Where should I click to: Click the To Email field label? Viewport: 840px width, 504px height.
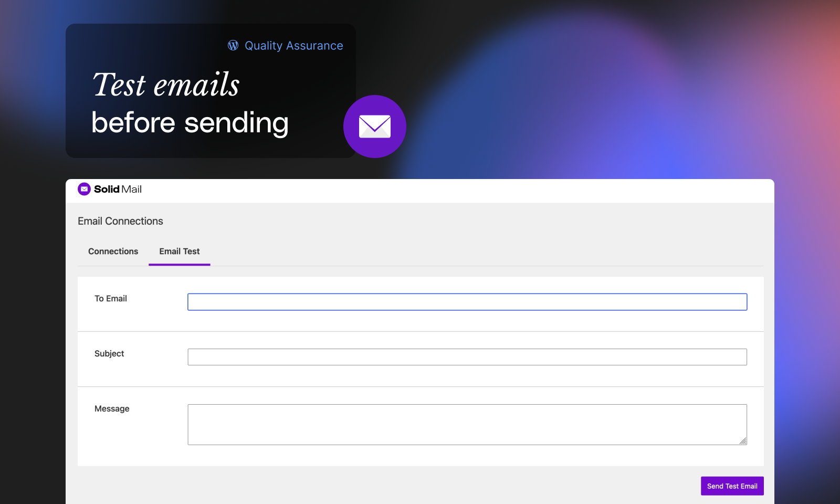[111, 299]
